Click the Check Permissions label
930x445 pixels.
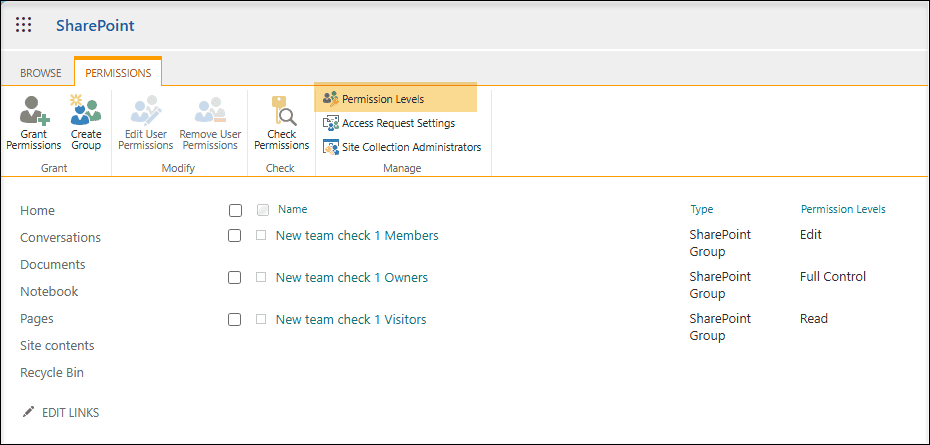282,139
